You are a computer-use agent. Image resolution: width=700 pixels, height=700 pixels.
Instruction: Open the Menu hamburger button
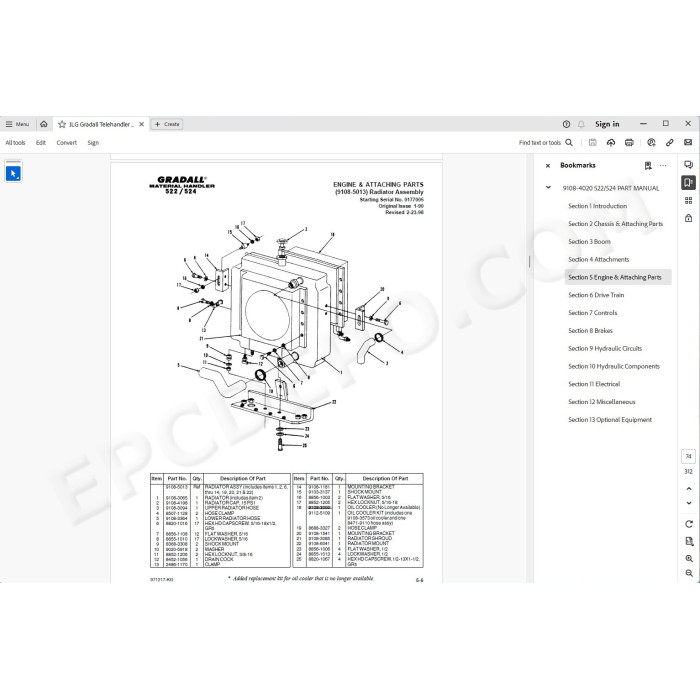17,124
